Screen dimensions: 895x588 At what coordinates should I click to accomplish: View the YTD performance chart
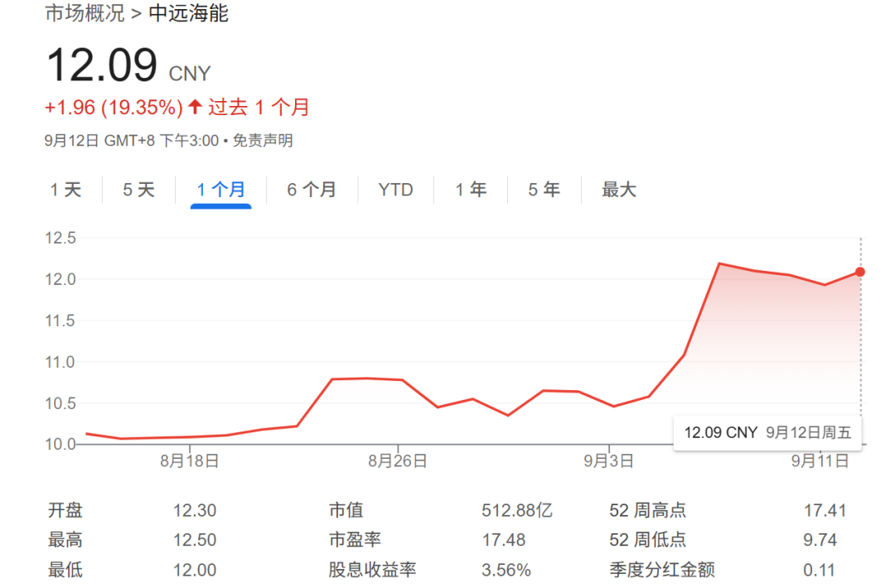(395, 190)
